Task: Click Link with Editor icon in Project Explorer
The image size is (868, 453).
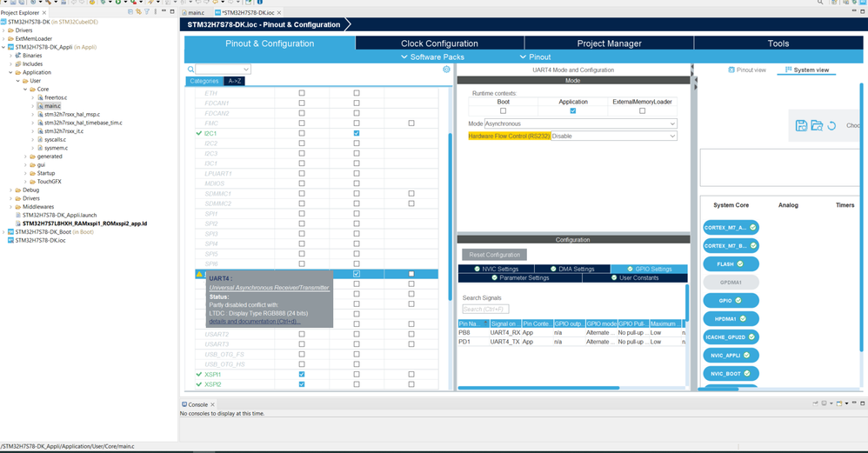Action: click(x=138, y=11)
